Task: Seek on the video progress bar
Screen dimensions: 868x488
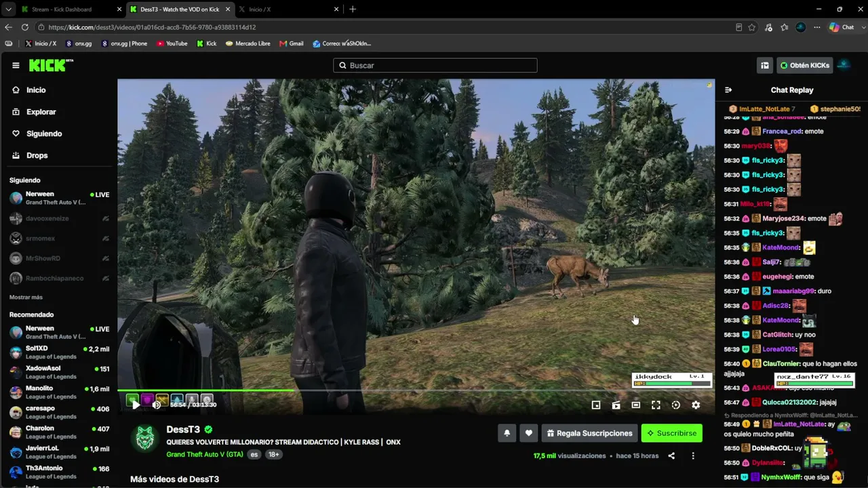Action: (x=416, y=390)
